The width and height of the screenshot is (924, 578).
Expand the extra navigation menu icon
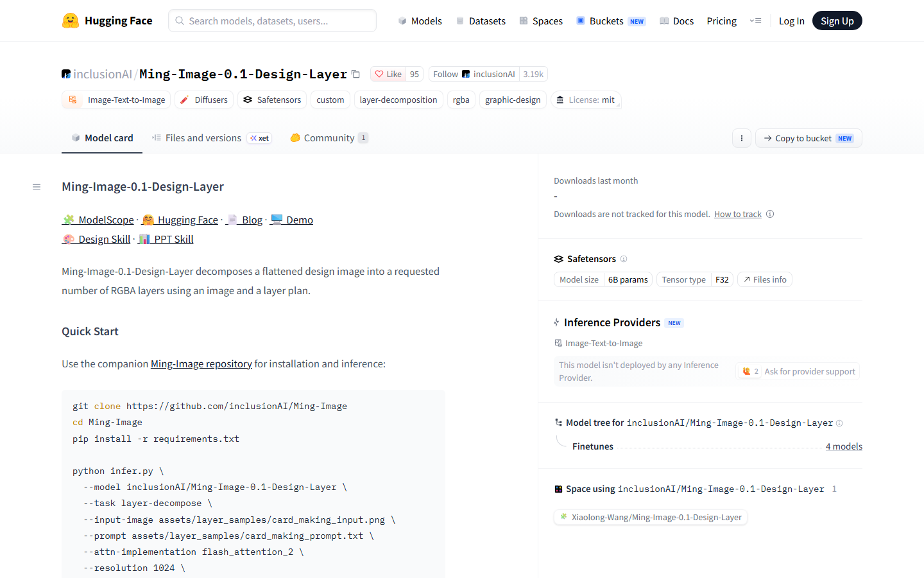(x=755, y=21)
